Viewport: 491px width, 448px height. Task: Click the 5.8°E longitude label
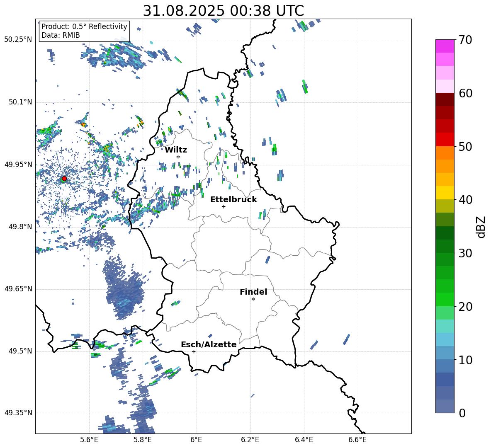pyautogui.click(x=143, y=440)
